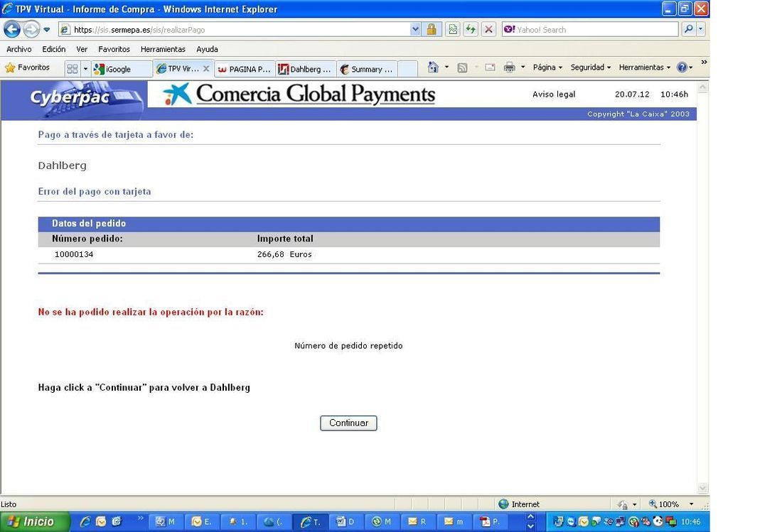Viewport: 782px width, 532px height.
Task: Switch to the Dahlberg tab
Action: pos(306,69)
